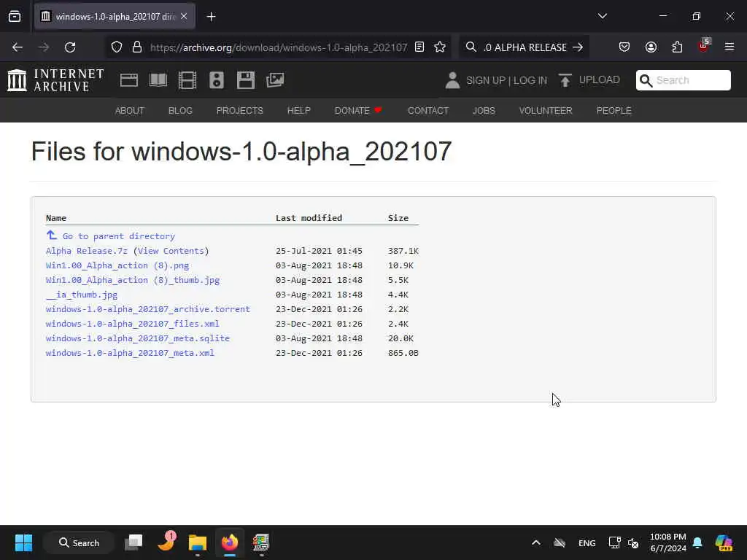Screen dimensions: 747x560
Task: Open the Internet Archive images icon
Action: tap(275, 80)
